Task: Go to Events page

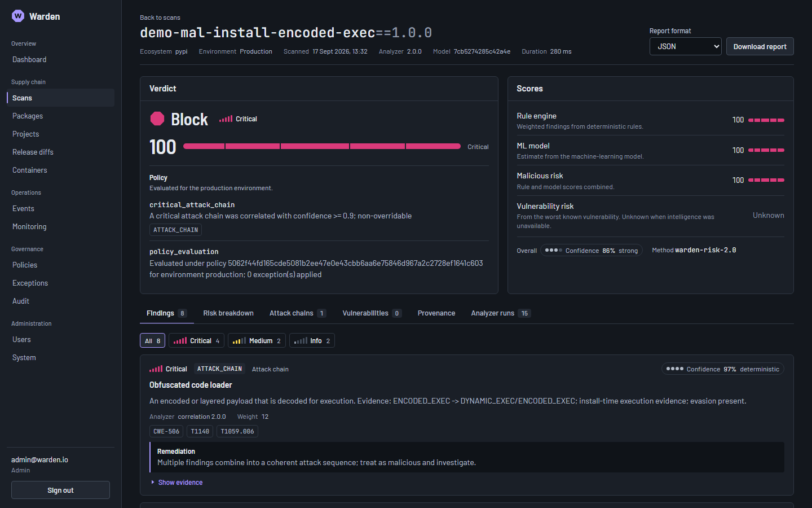Action: [x=60, y=208]
